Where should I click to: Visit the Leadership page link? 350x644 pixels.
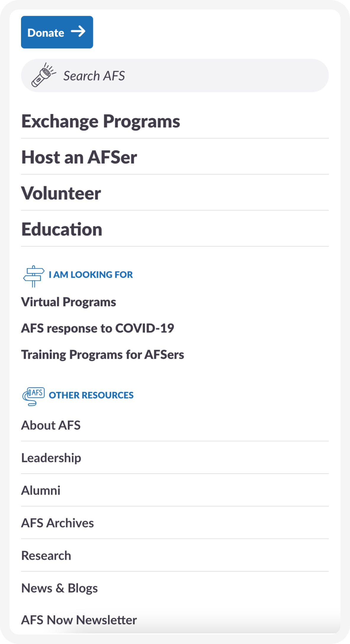[x=175, y=458]
